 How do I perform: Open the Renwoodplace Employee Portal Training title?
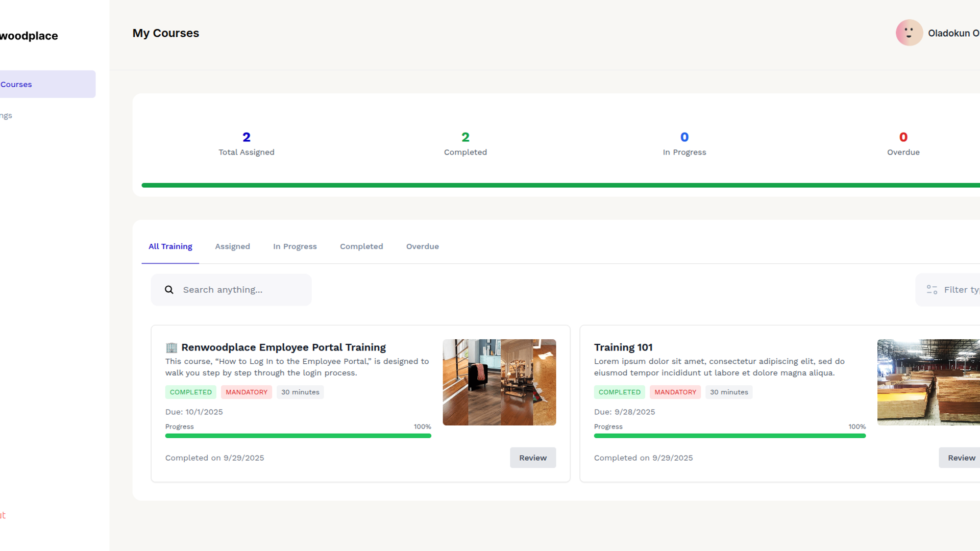[x=283, y=347]
